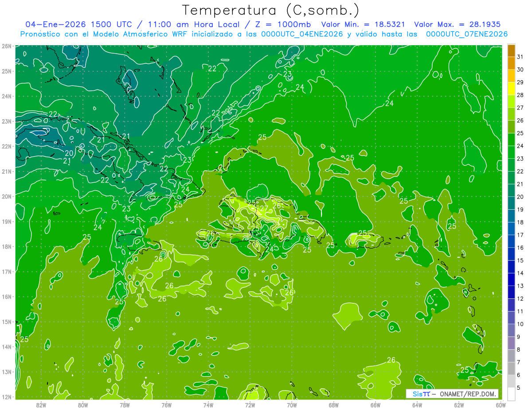Click the white swatch below legend value 5
Image resolution: width=532 pixels, height=411 pixels.
point(512,393)
